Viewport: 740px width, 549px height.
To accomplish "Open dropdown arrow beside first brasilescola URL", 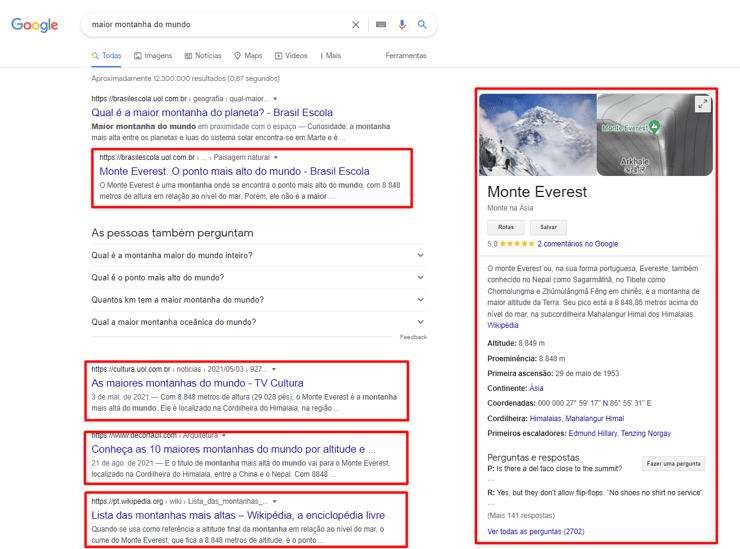I will tap(275, 99).
